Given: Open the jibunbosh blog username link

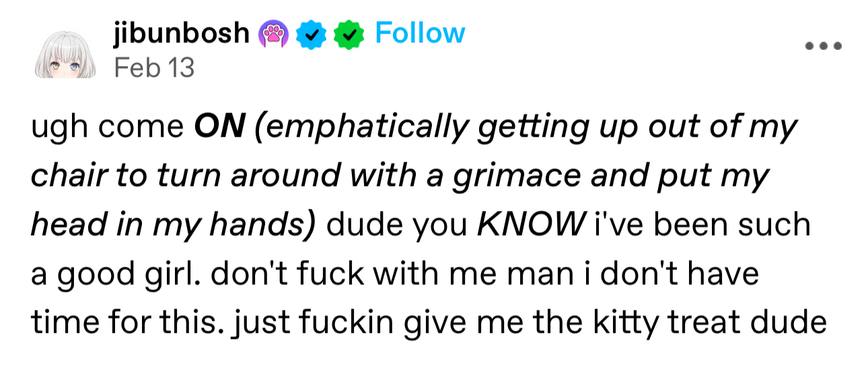Looking at the screenshot, I should pos(182,32).
